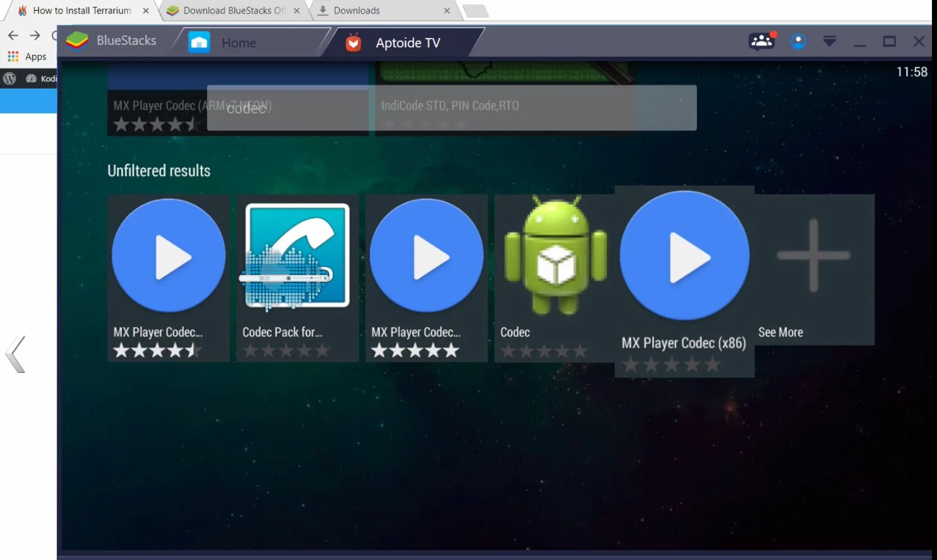Click the WordPress admin icon
The image size is (937, 560).
click(10, 78)
